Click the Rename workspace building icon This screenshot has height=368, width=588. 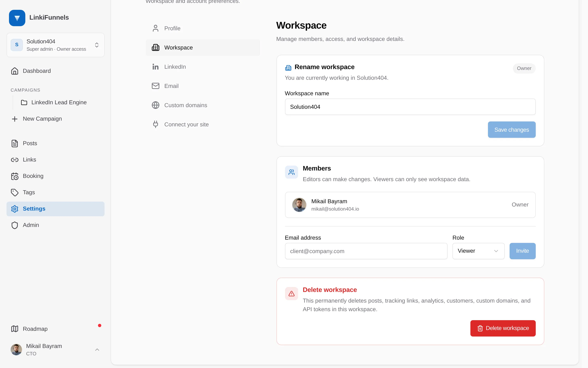click(x=288, y=68)
